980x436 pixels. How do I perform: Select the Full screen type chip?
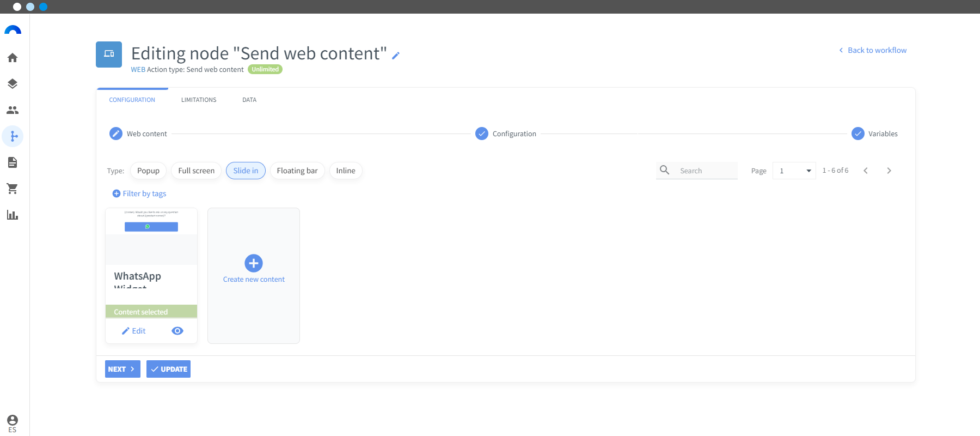pos(197,171)
